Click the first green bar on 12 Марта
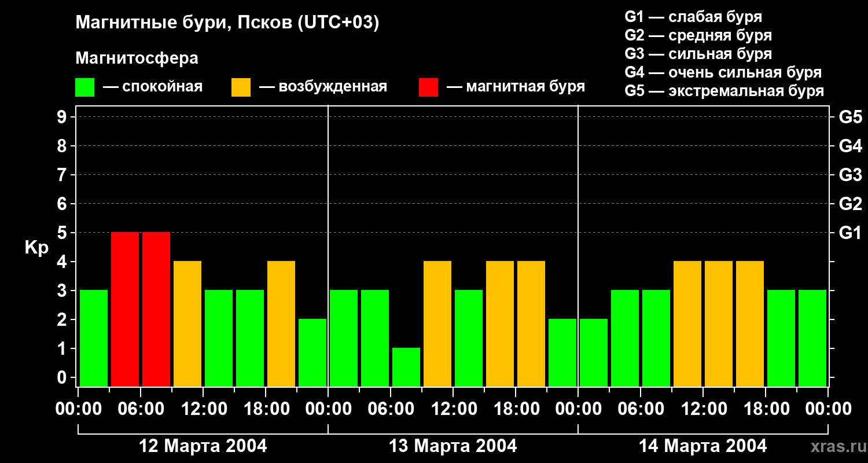Screen dimensions: 868x463 (x=94, y=338)
